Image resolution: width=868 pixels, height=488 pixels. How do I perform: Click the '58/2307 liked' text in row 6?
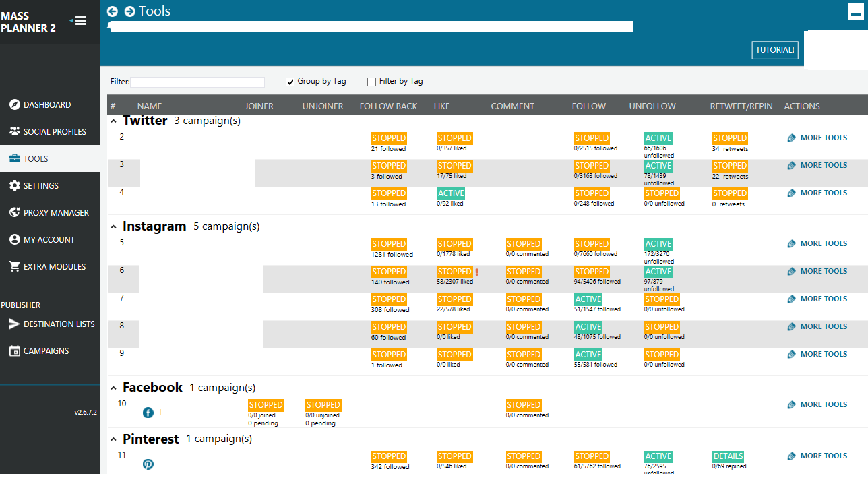456,282
